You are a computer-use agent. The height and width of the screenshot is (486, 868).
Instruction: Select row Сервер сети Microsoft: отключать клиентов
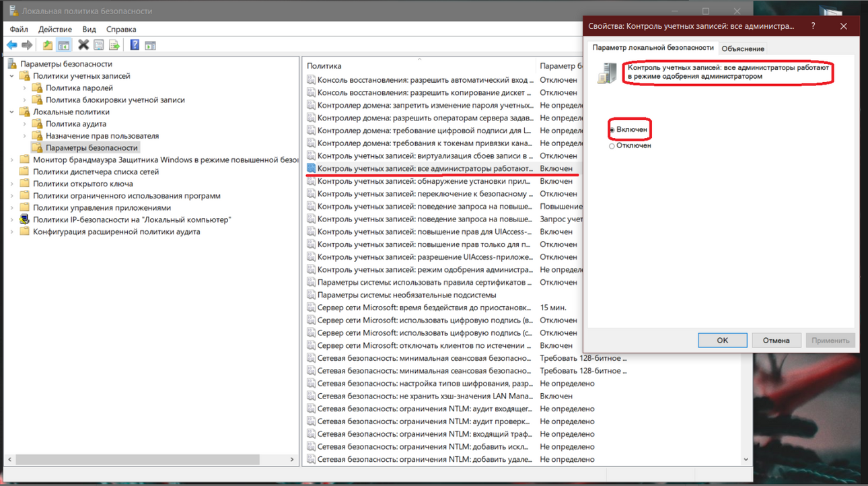(443, 345)
